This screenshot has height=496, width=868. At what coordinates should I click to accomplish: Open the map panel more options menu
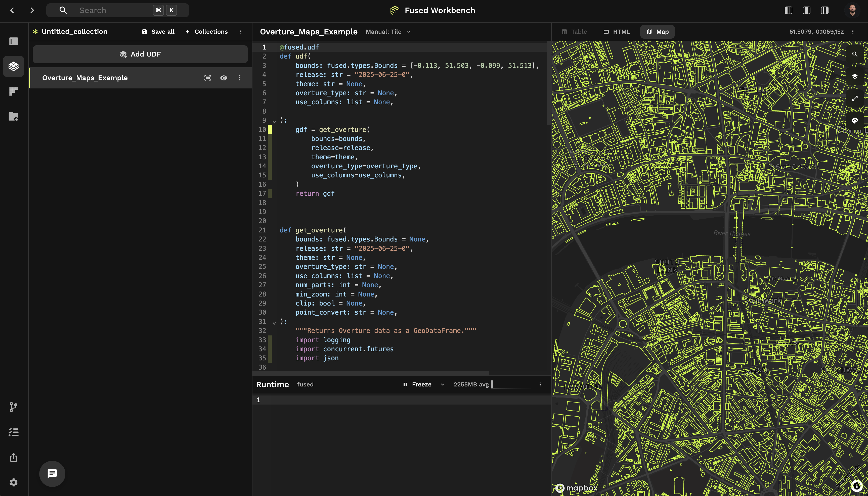[x=853, y=32]
